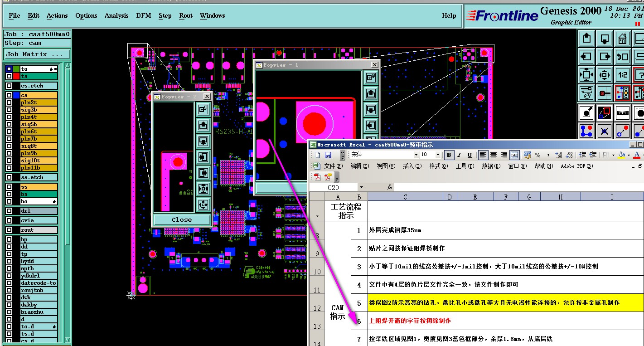Toggle Italic in Excel toolbar
This screenshot has width=644, height=346.
459,155
